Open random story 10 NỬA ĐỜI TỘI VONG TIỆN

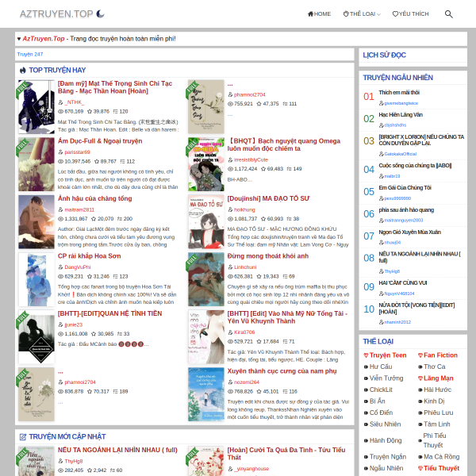pyautogui.click(x=416, y=309)
